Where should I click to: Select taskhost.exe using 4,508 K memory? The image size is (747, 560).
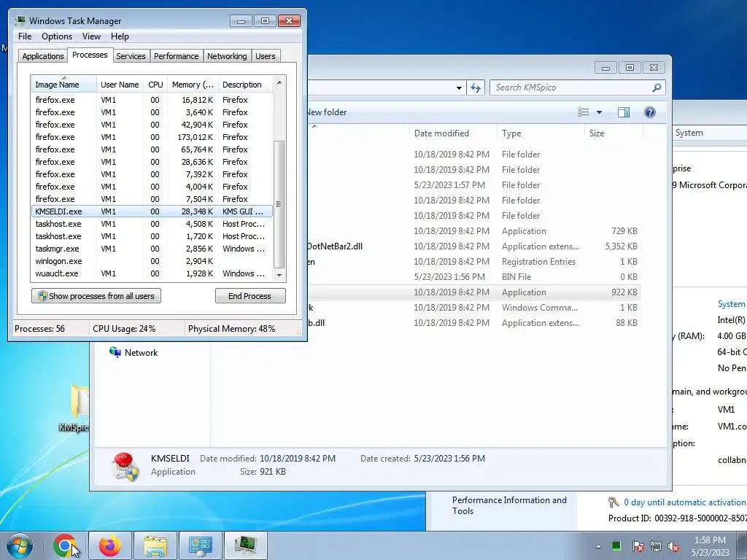tap(152, 224)
